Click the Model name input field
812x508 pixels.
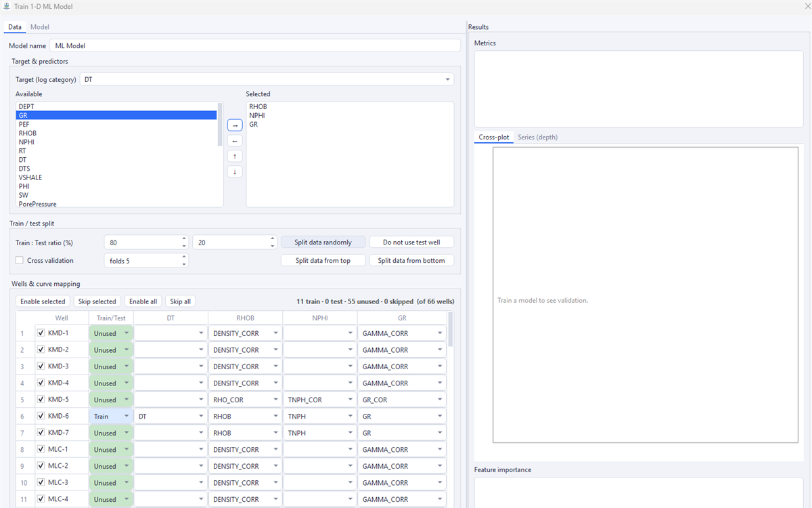point(254,45)
